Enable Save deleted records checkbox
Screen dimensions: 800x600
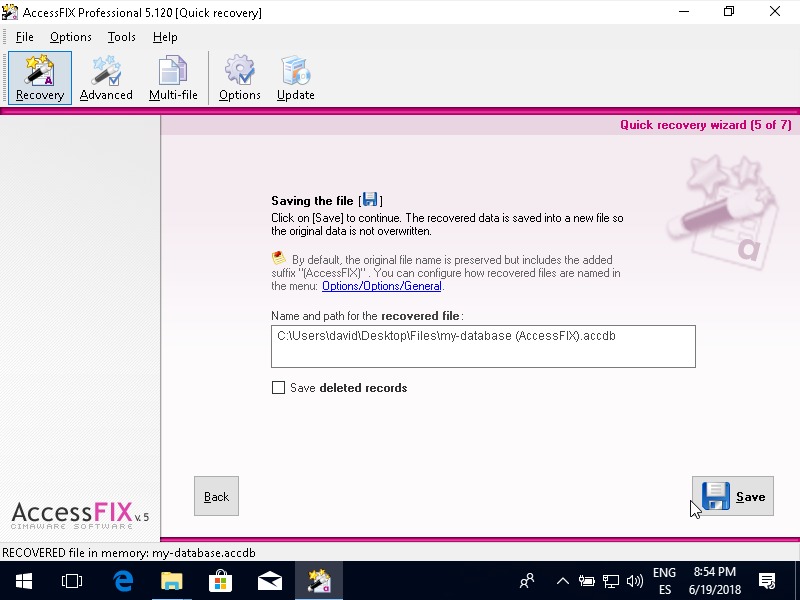pyautogui.click(x=279, y=388)
